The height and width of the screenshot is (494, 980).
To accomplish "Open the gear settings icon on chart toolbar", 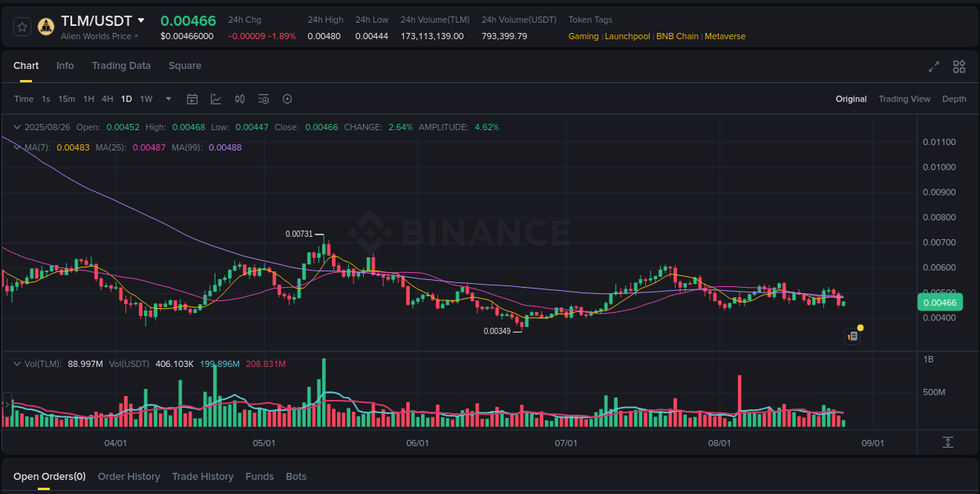I will pyautogui.click(x=287, y=99).
